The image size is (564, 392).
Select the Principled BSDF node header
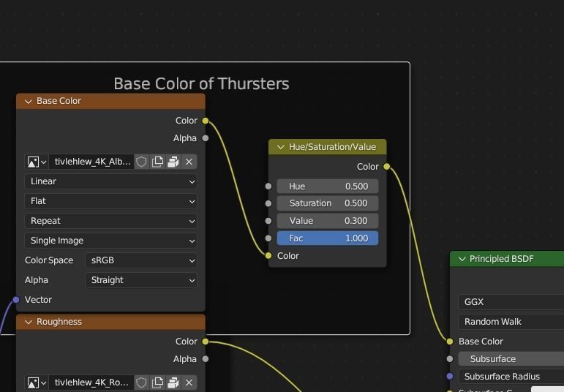tap(507, 259)
